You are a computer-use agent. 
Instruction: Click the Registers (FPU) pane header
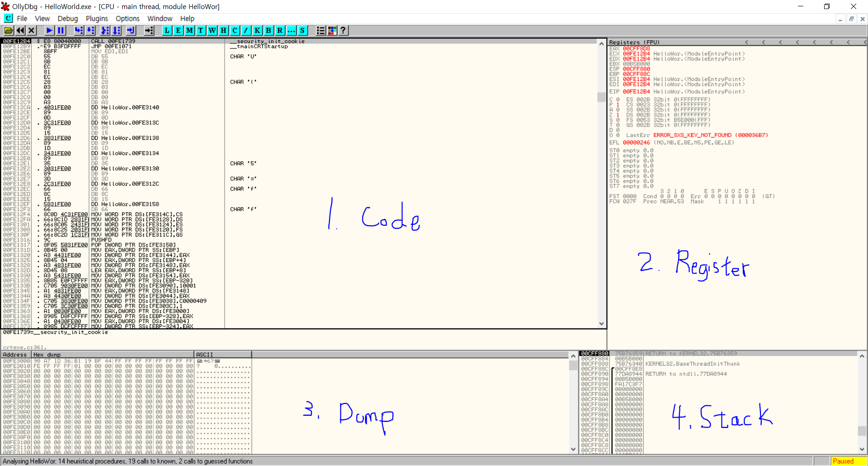634,42
